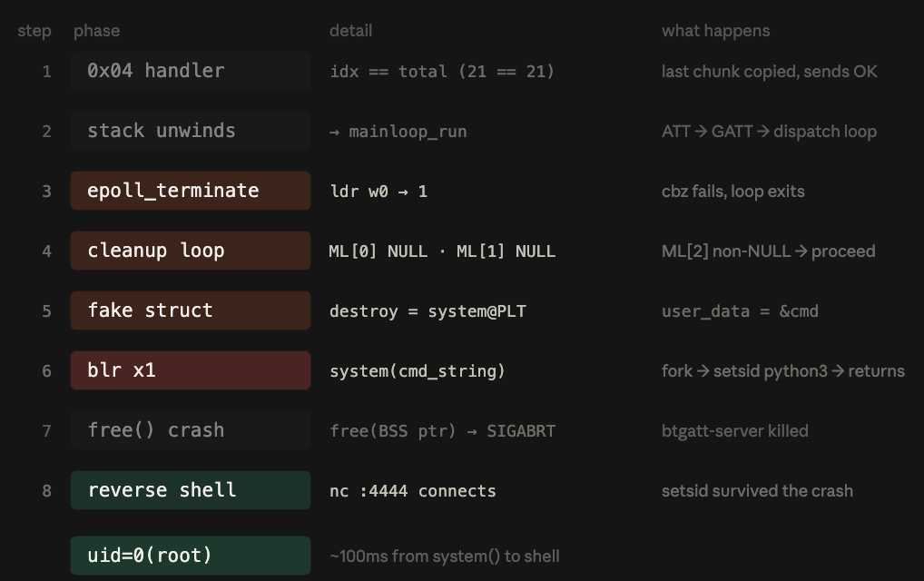Click the 'what happens' column header
This screenshot has height=581, width=924.
(x=715, y=31)
